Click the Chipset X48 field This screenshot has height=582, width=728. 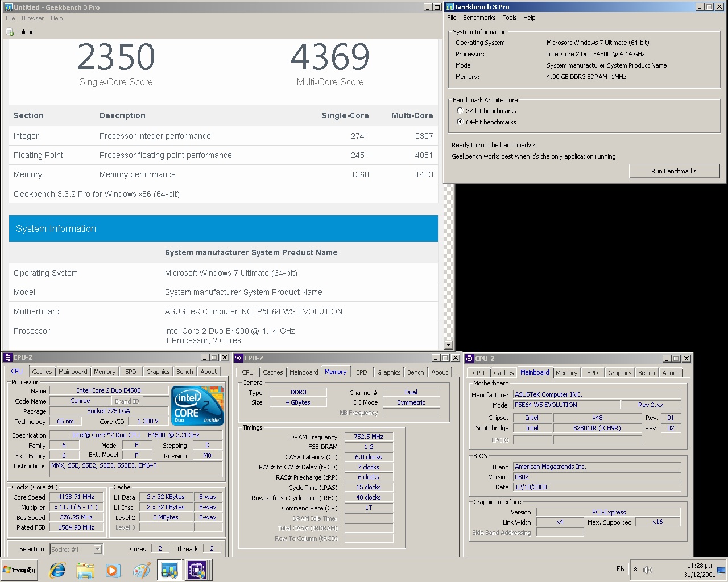pos(597,418)
